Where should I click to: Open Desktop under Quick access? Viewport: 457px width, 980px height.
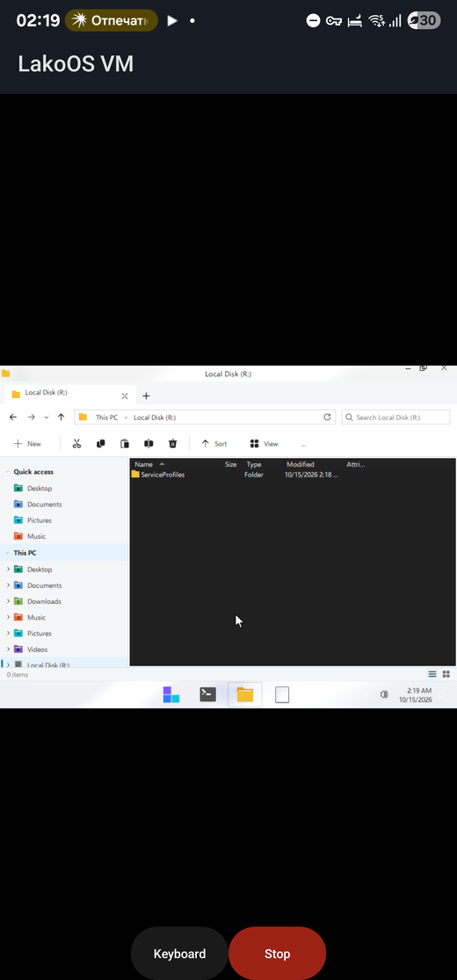(40, 488)
